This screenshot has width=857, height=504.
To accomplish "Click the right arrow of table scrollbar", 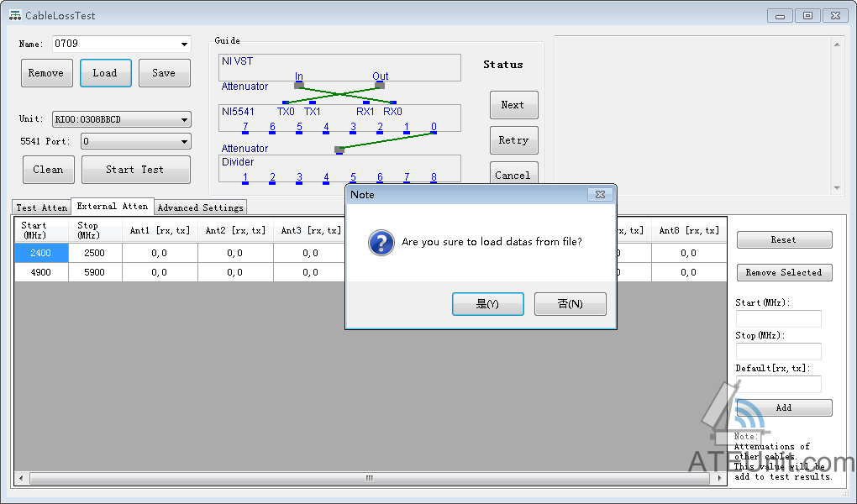I will pos(719,478).
